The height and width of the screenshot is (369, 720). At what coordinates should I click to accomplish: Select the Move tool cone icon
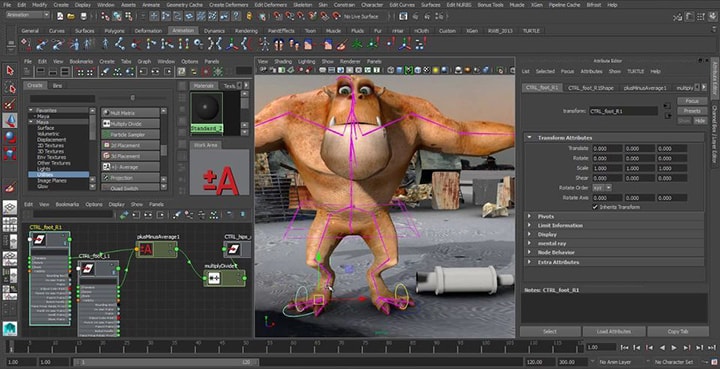(10, 121)
